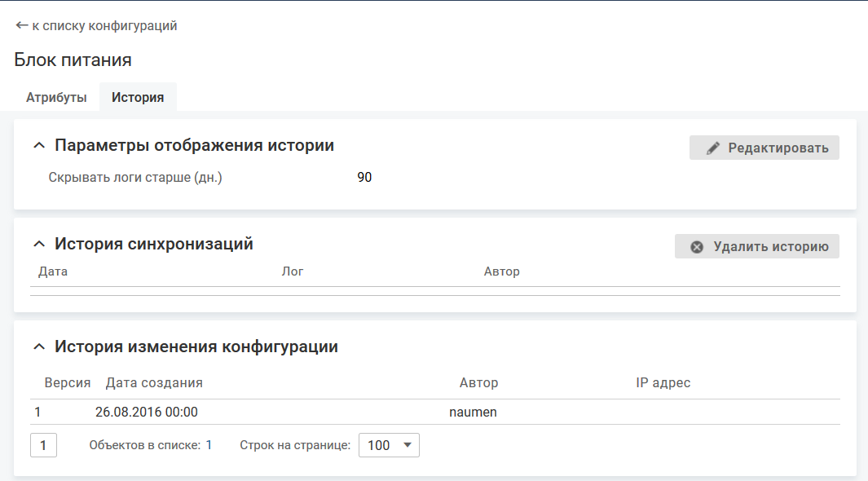Image resolution: width=868 pixels, height=481 pixels.
Task: Click the cross icon on Удалить историю
Action: coord(697,247)
